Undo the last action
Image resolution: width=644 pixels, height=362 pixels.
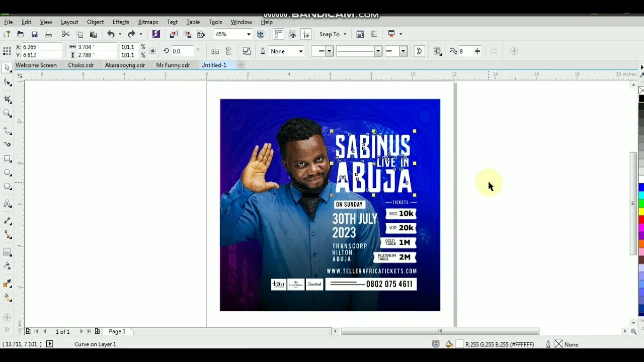(x=111, y=34)
